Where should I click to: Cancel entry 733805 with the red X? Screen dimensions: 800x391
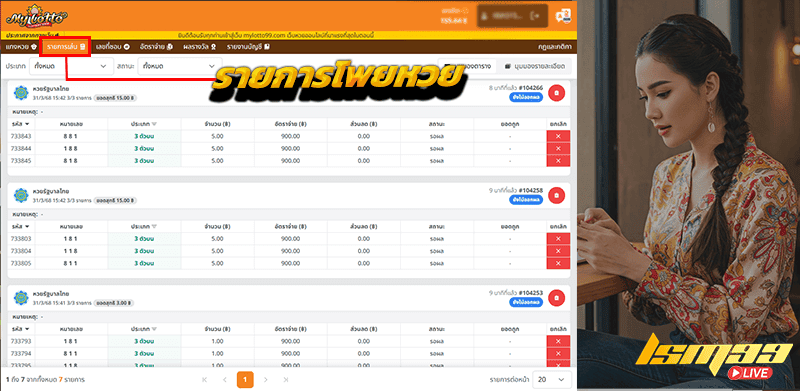pyautogui.click(x=558, y=263)
